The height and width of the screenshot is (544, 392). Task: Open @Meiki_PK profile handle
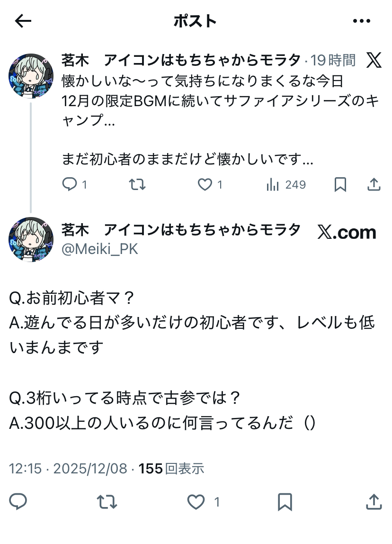100,249
